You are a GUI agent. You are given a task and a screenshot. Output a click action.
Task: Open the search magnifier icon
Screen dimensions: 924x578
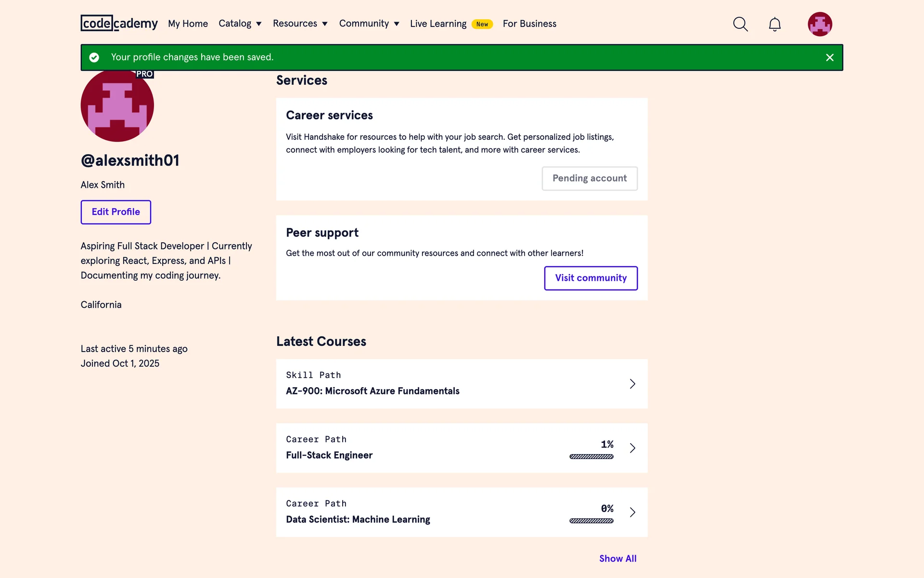740,24
